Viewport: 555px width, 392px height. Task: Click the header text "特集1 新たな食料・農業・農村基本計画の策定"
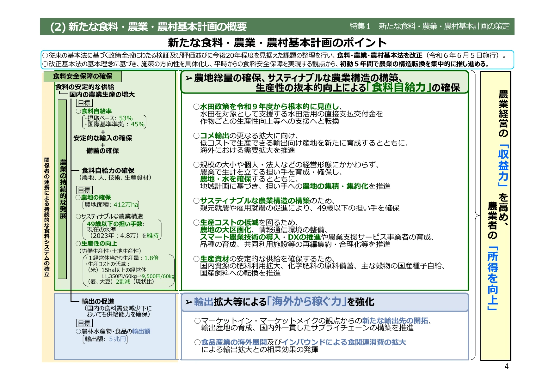[429, 26]
